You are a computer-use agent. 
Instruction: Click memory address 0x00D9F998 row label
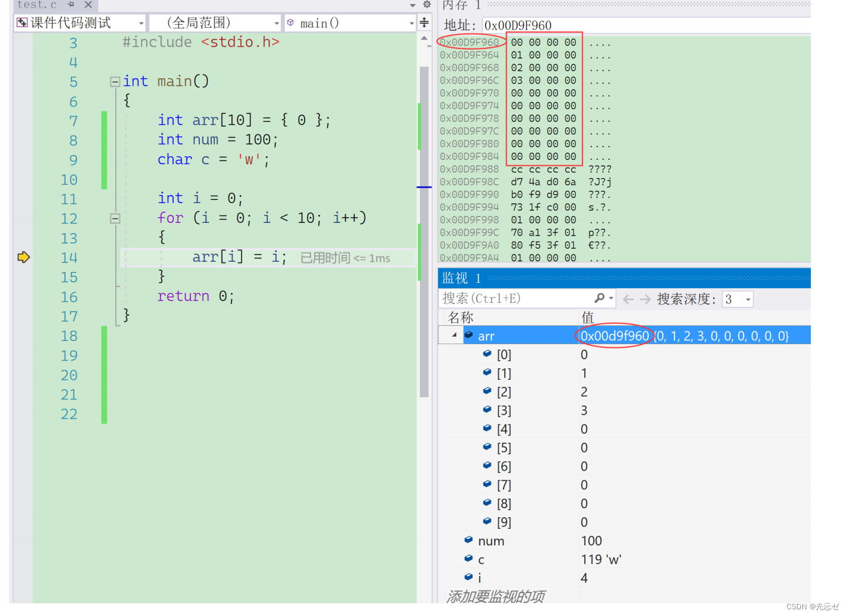(x=470, y=220)
